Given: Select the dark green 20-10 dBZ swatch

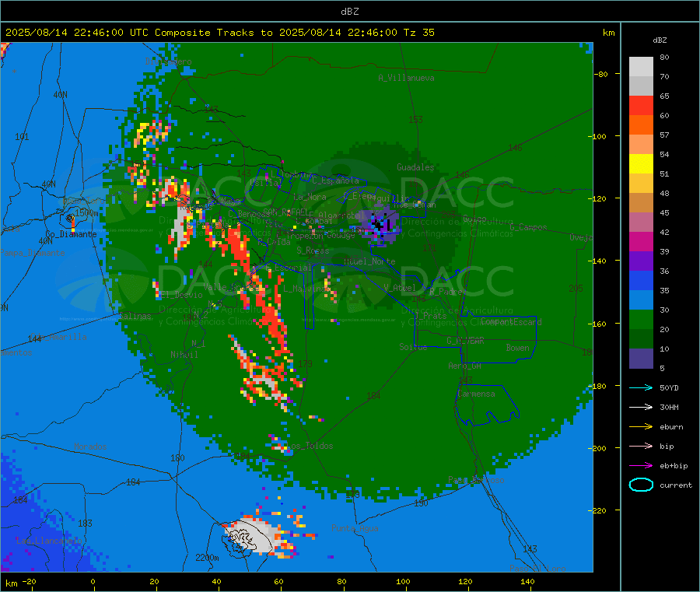Looking at the screenshot, I should point(641,339).
